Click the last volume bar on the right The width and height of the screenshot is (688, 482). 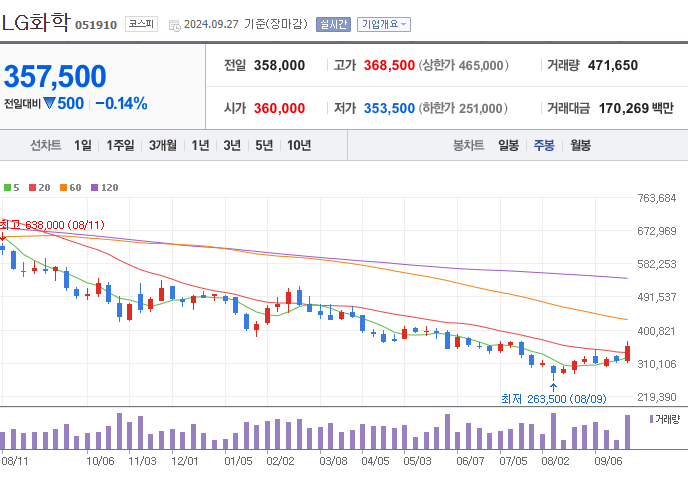click(x=627, y=432)
